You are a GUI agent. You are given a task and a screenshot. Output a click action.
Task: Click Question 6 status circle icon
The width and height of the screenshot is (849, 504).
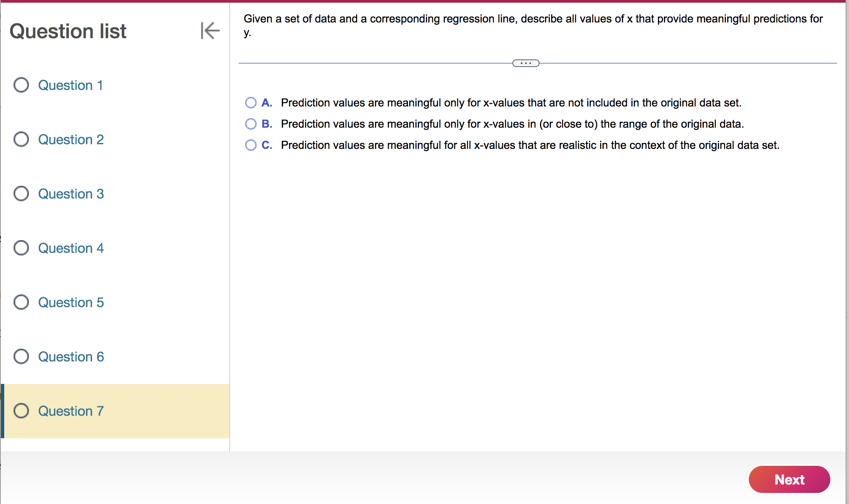[x=21, y=356]
